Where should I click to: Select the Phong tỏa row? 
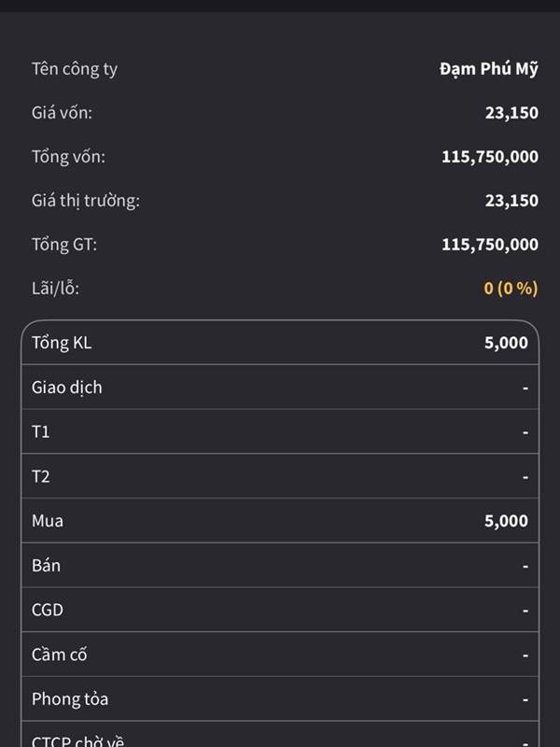(280, 698)
